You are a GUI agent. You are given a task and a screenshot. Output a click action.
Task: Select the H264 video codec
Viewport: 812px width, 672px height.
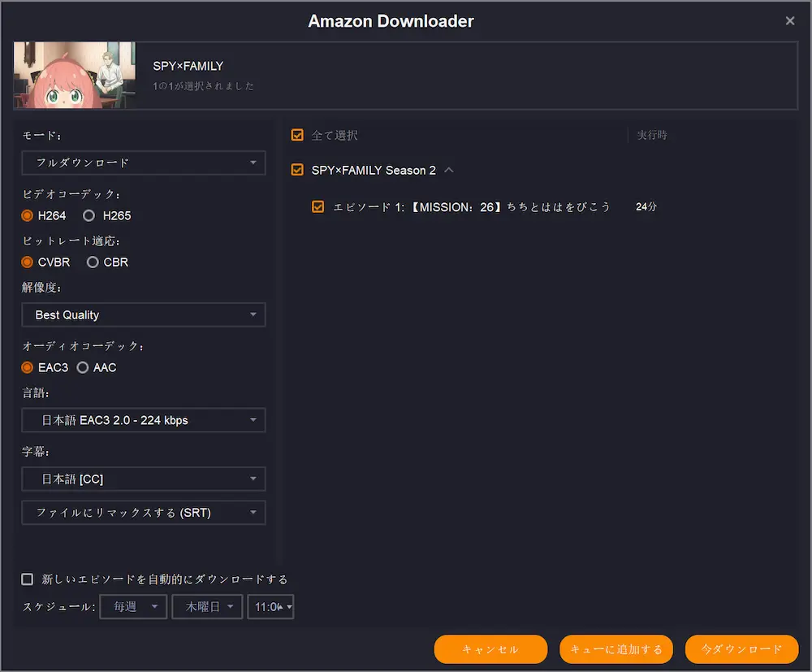(x=28, y=216)
